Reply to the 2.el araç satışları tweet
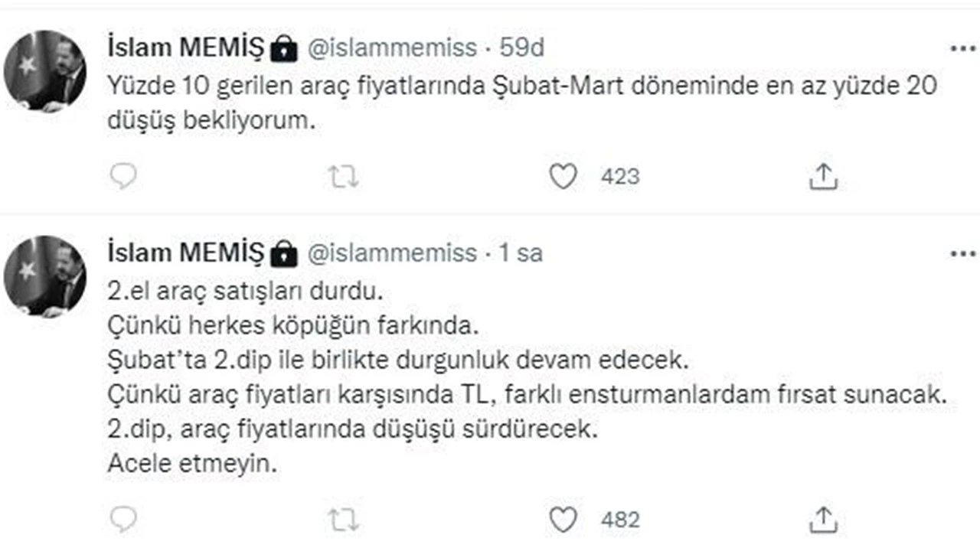Viewport: 980px width, 551px height. pyautogui.click(x=123, y=520)
